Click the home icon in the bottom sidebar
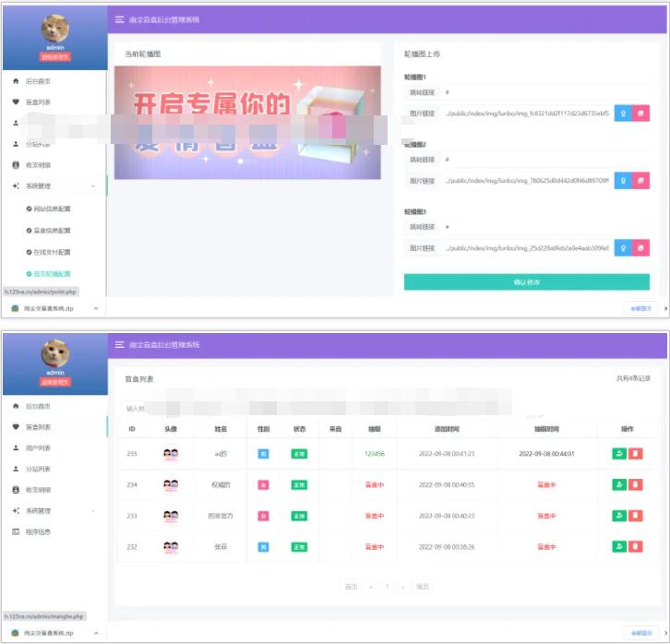Viewport: 670px width, 644px height. click(x=16, y=406)
